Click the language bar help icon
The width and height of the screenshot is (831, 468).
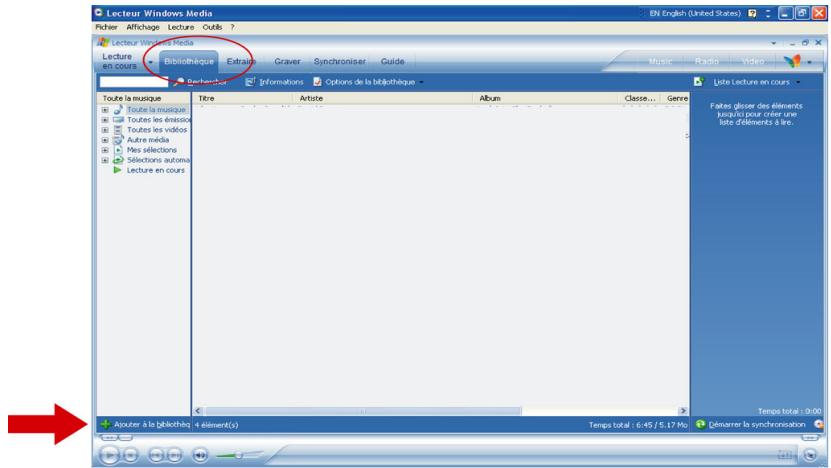click(x=752, y=13)
